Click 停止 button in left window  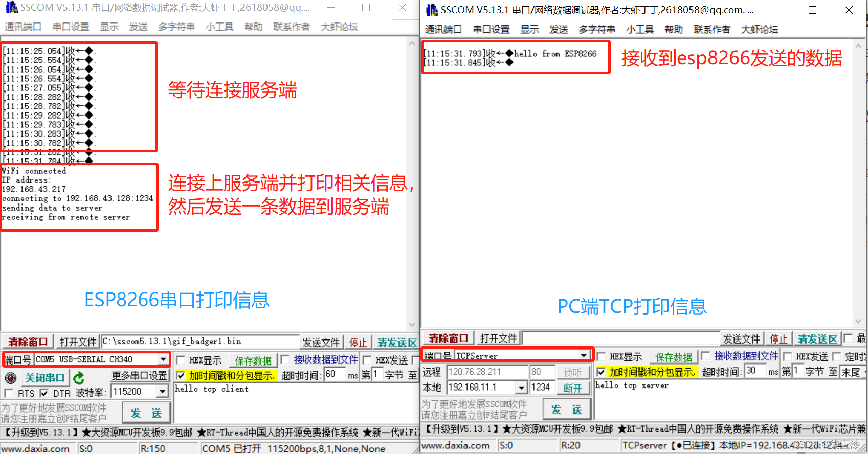(x=358, y=342)
